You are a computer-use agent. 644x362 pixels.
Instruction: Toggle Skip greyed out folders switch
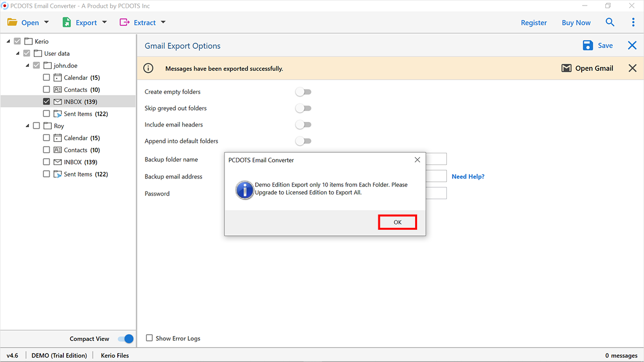point(303,109)
